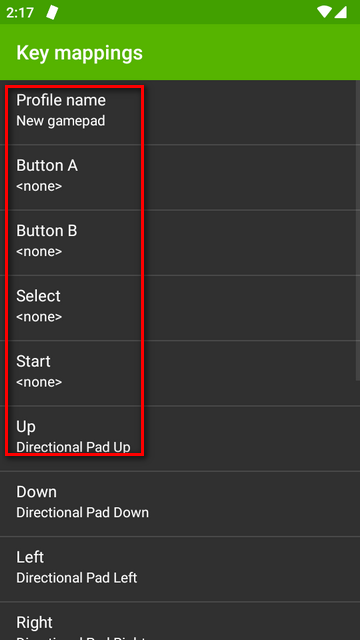Open the Right key mapping
This screenshot has height=640, width=360.
coord(180,621)
